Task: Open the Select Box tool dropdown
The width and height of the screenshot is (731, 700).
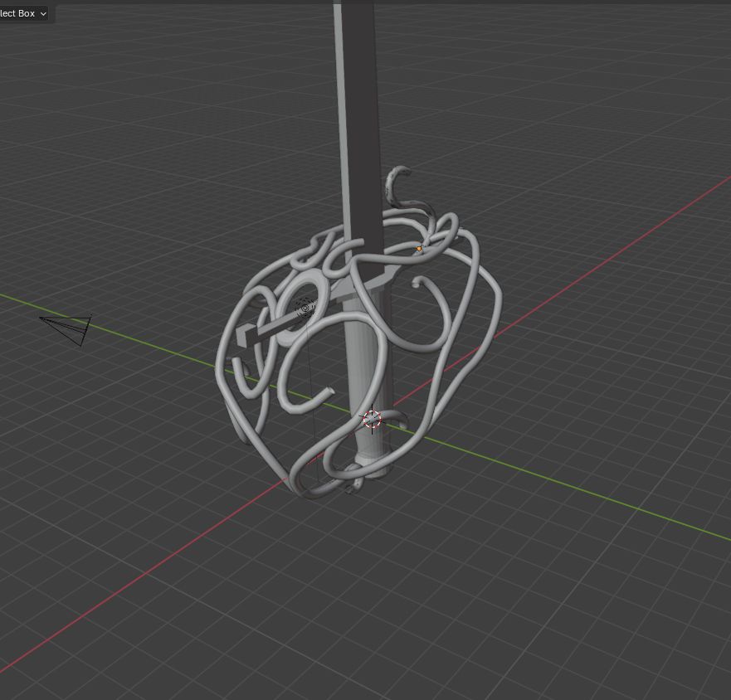Action: (23, 13)
